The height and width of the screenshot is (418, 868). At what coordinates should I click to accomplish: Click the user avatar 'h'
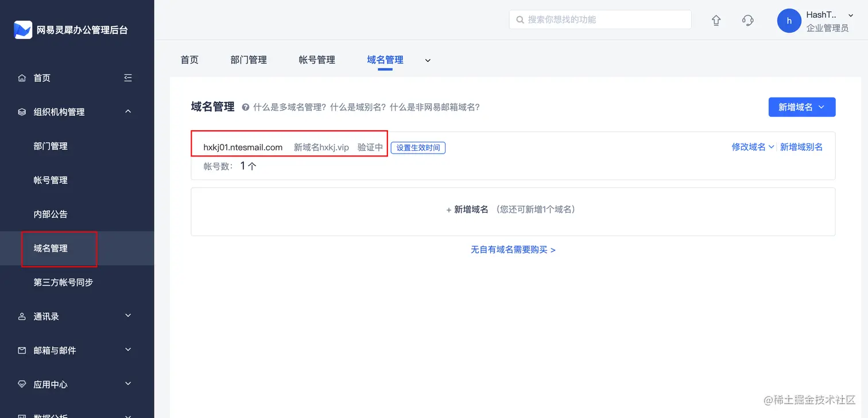tap(789, 21)
